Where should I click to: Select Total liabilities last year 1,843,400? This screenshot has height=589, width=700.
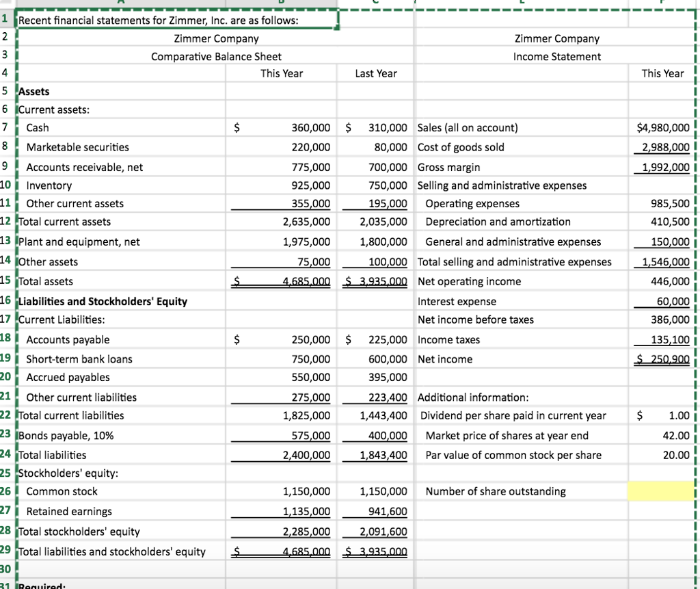(x=383, y=455)
